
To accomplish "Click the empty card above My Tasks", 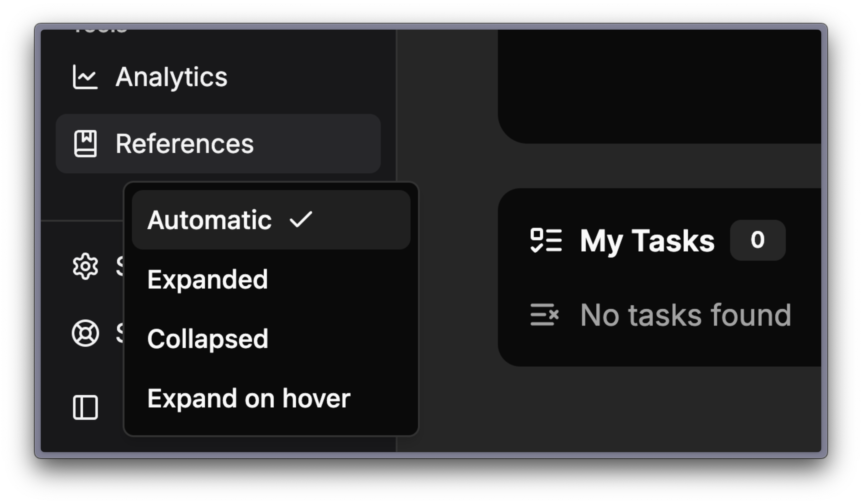I will click(x=659, y=85).
